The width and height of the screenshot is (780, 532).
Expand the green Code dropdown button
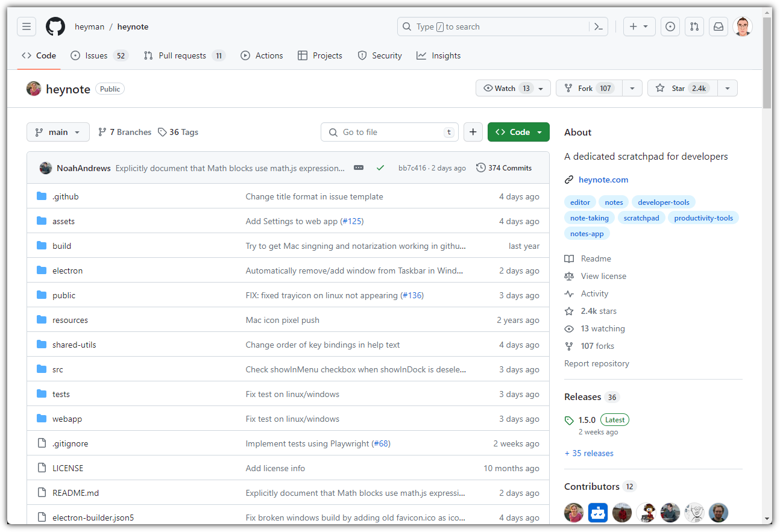pyautogui.click(x=518, y=132)
